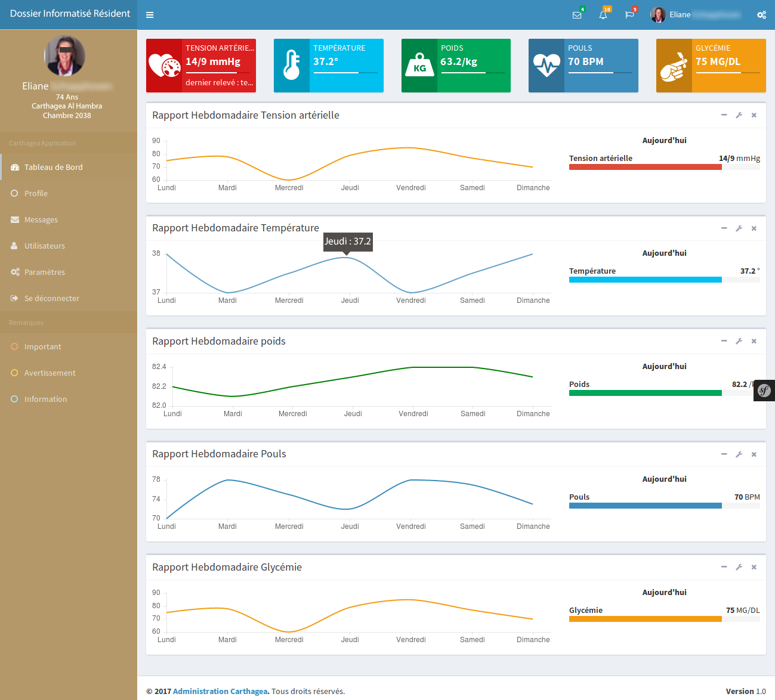The width and height of the screenshot is (775, 700).
Task: Click the Température 37.2° card value
Action: click(326, 61)
